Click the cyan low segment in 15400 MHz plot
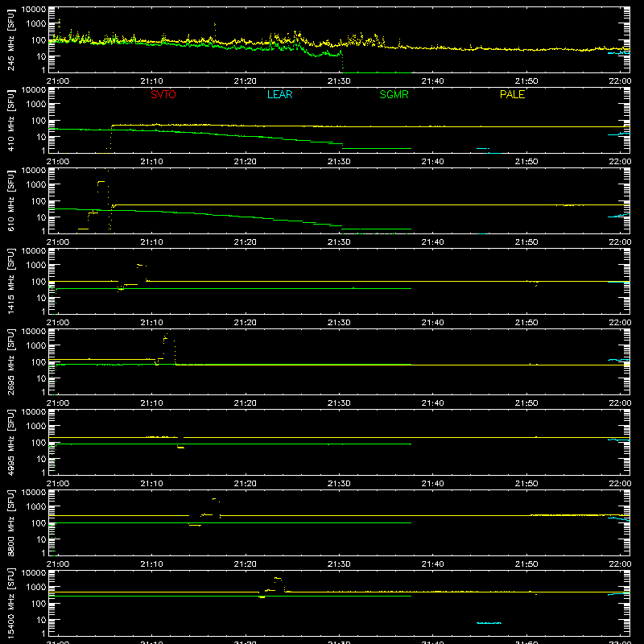644x644 pixels. [489, 623]
